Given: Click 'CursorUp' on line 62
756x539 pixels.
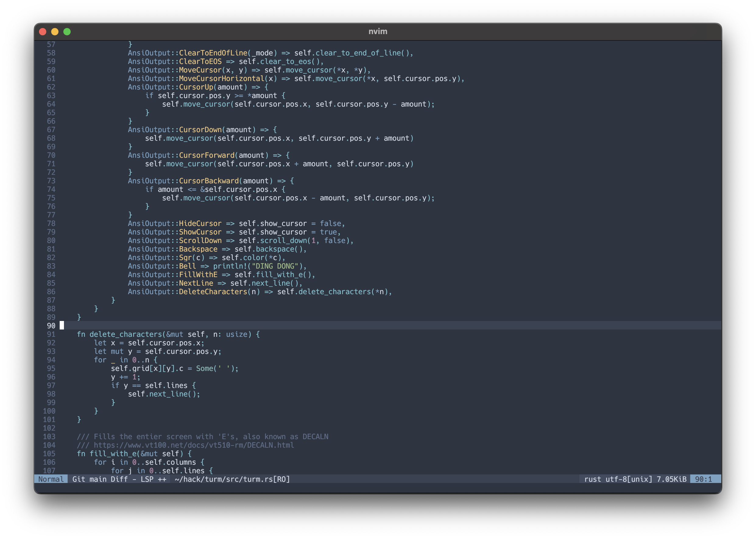Looking at the screenshot, I should [x=196, y=87].
